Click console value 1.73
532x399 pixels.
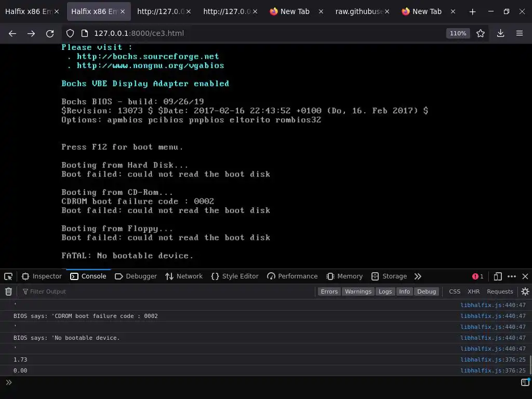[20, 360]
